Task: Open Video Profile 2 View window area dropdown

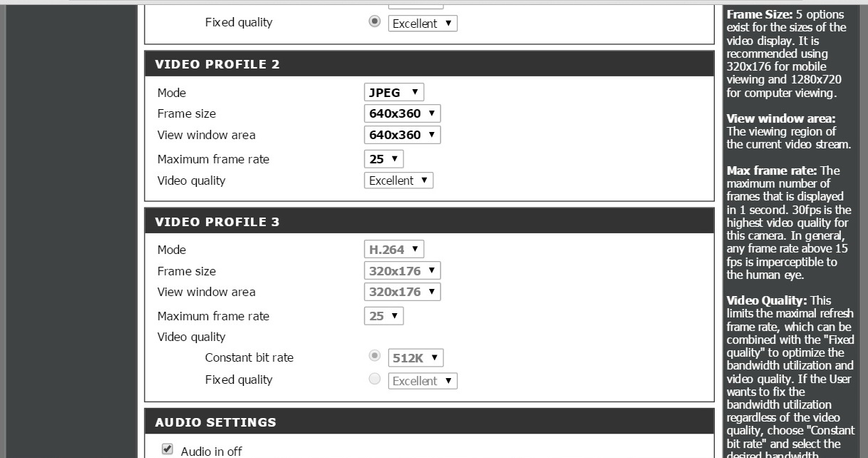Action: [x=402, y=135]
